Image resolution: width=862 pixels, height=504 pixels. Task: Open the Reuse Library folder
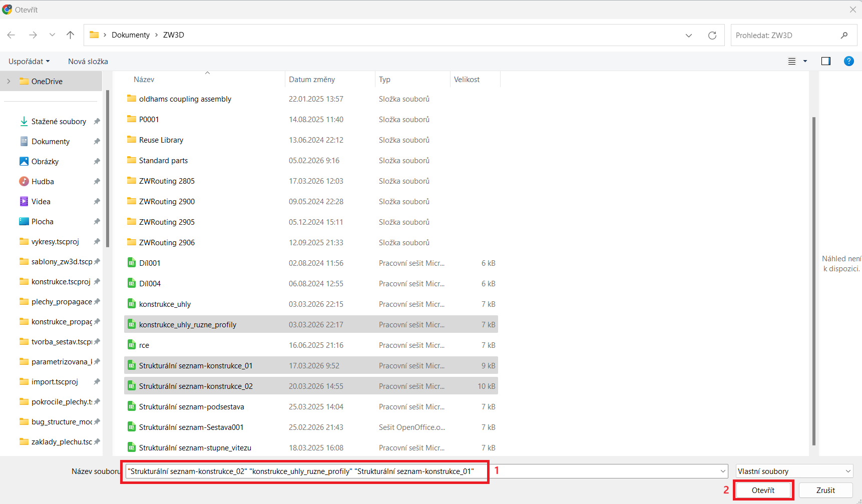tap(161, 140)
